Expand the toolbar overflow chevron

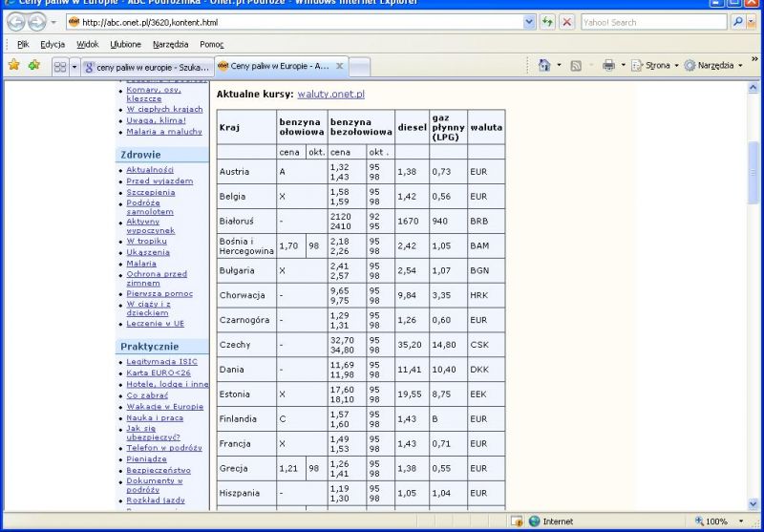click(x=754, y=59)
